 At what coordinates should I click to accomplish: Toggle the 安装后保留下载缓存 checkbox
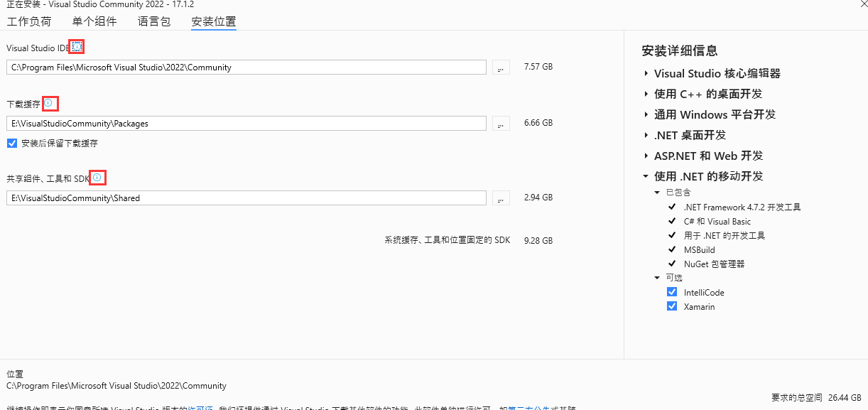click(11, 143)
